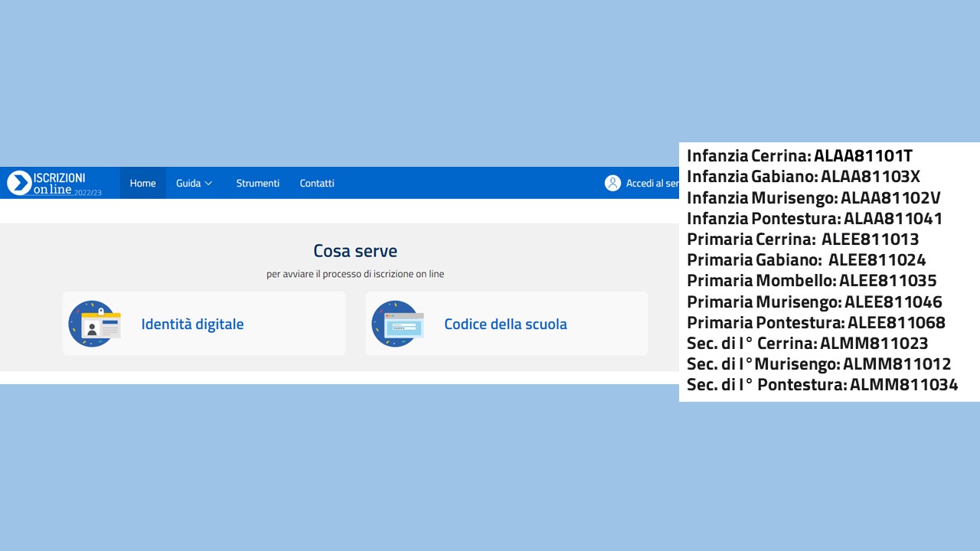This screenshot has width=980, height=551.
Task: Open the Strumenti menu item
Action: pos(257,184)
